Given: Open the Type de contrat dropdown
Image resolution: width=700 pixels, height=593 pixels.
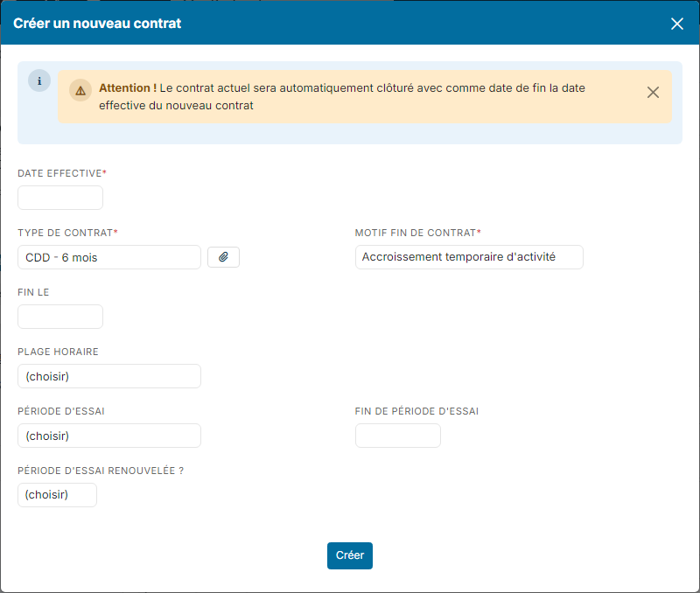Looking at the screenshot, I should point(109,257).
